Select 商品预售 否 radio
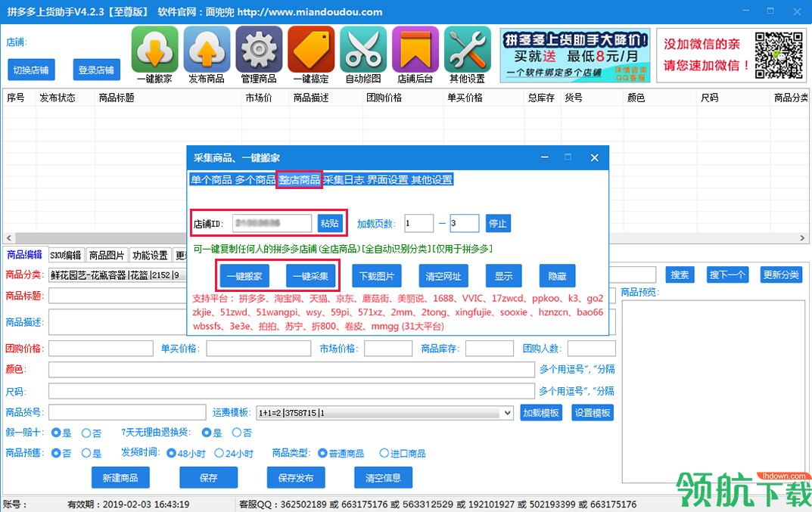Viewport: 812px width, 512px height. 56,454
